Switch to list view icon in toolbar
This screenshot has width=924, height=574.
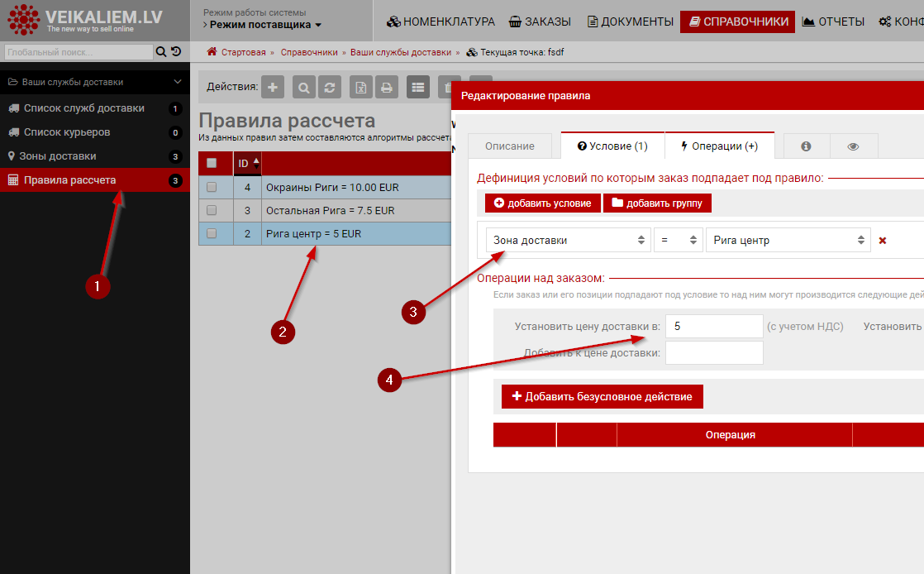point(418,87)
